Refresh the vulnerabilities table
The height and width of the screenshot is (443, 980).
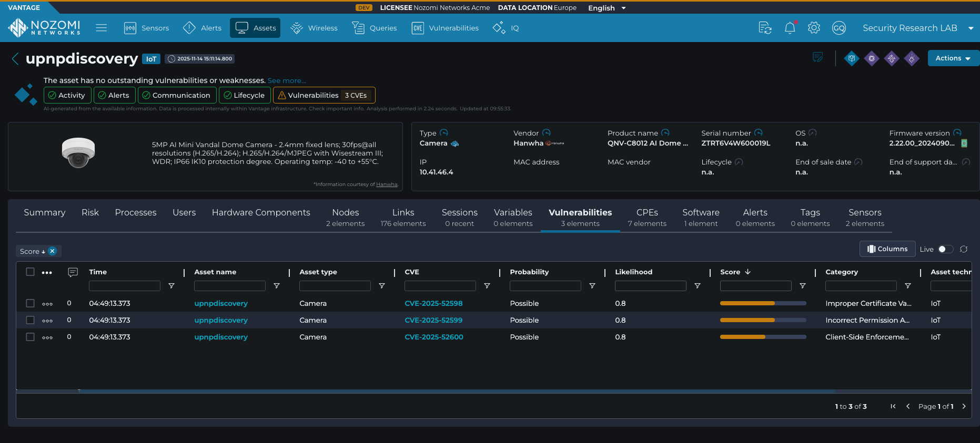[964, 249]
